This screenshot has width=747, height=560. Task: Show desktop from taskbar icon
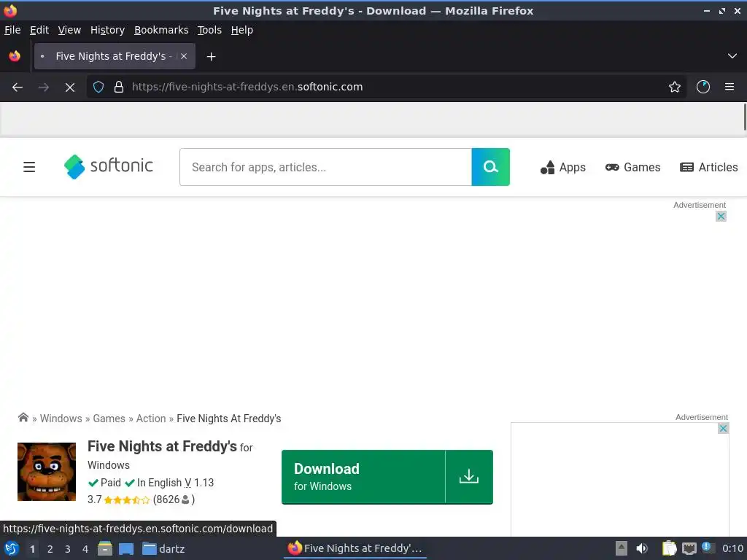(x=126, y=548)
